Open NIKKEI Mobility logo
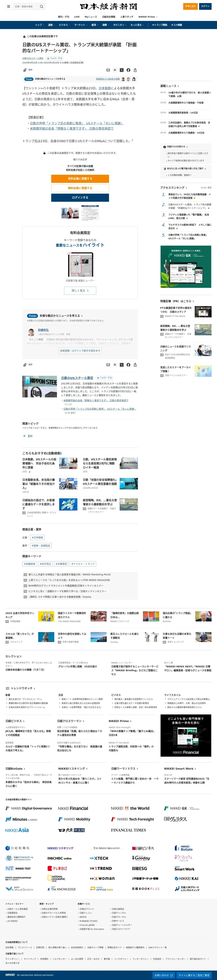The height and width of the screenshot is (980, 217). 74,819
